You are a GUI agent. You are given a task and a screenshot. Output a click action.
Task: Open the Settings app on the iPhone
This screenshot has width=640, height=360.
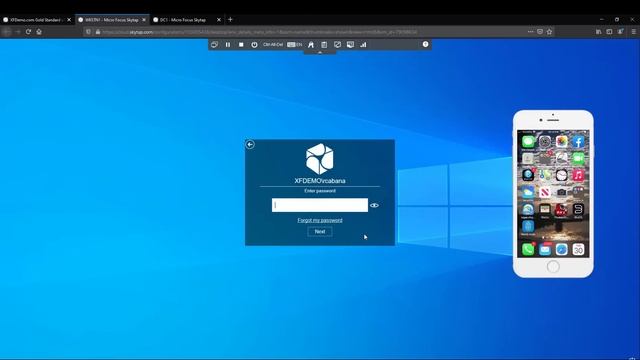point(545,141)
